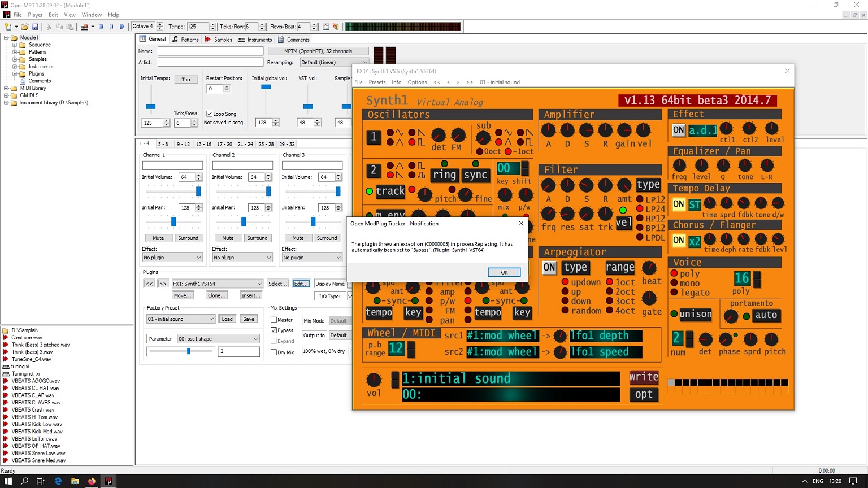Click the song Name input field
Image resolution: width=868 pixels, height=488 pixels.
pyautogui.click(x=210, y=51)
